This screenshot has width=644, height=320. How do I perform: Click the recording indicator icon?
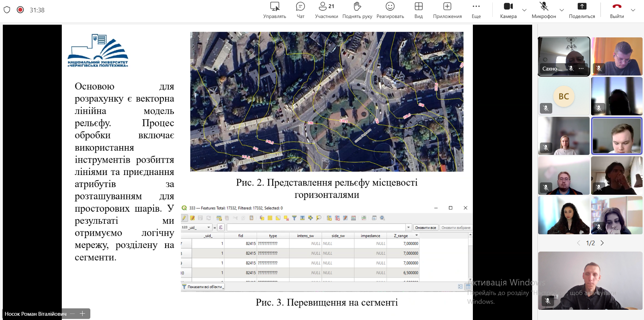point(20,10)
